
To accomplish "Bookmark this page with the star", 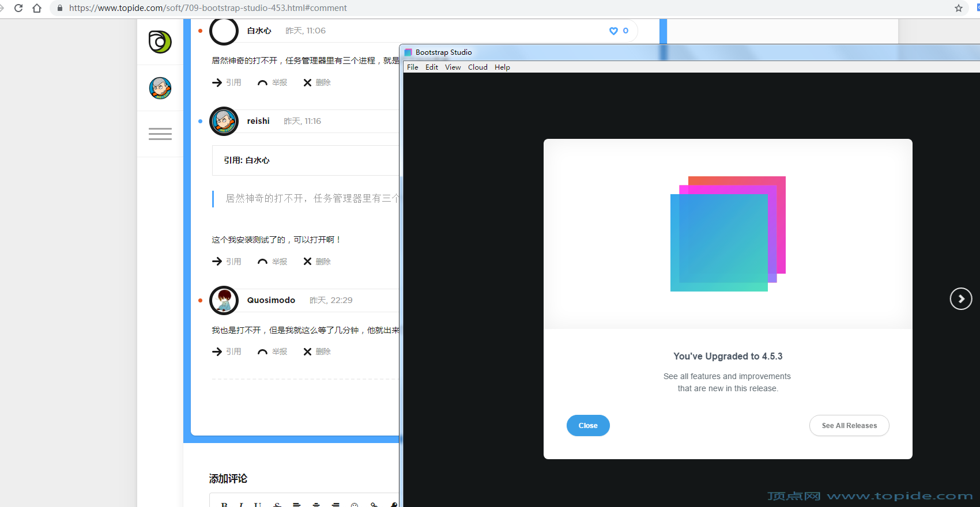I will pyautogui.click(x=959, y=8).
